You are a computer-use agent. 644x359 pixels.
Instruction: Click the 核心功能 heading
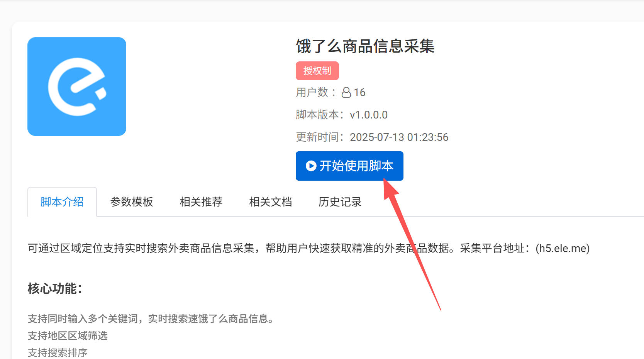point(55,288)
